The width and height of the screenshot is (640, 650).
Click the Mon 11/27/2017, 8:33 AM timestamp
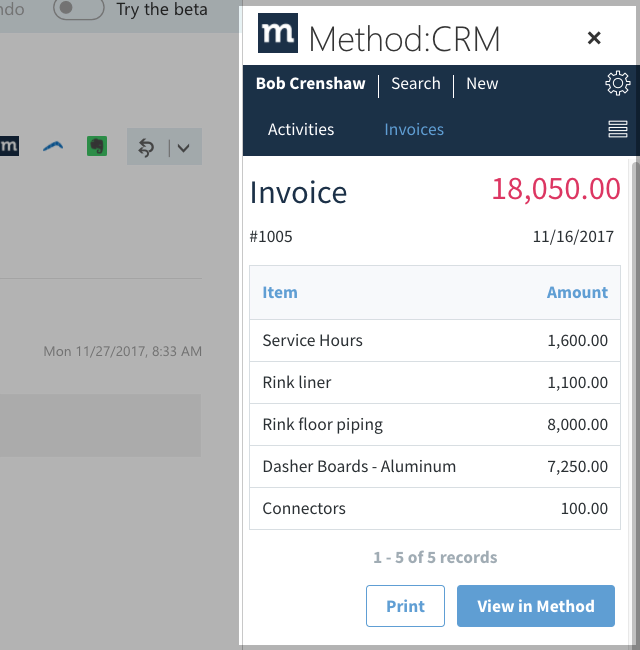(123, 352)
